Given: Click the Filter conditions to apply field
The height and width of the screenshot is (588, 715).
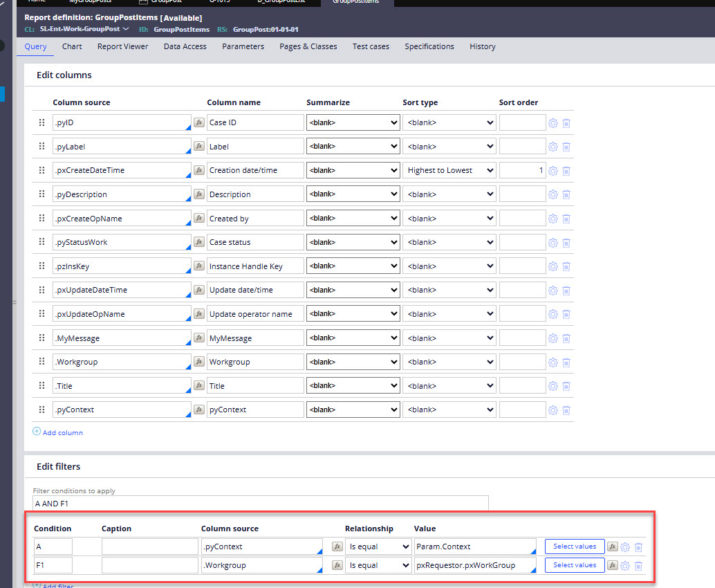Looking at the screenshot, I should (260, 504).
